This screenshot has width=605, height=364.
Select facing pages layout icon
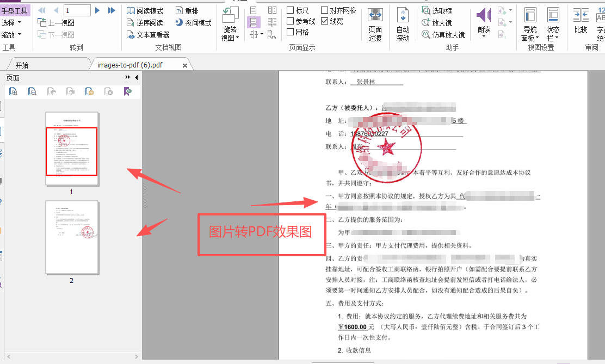click(272, 10)
